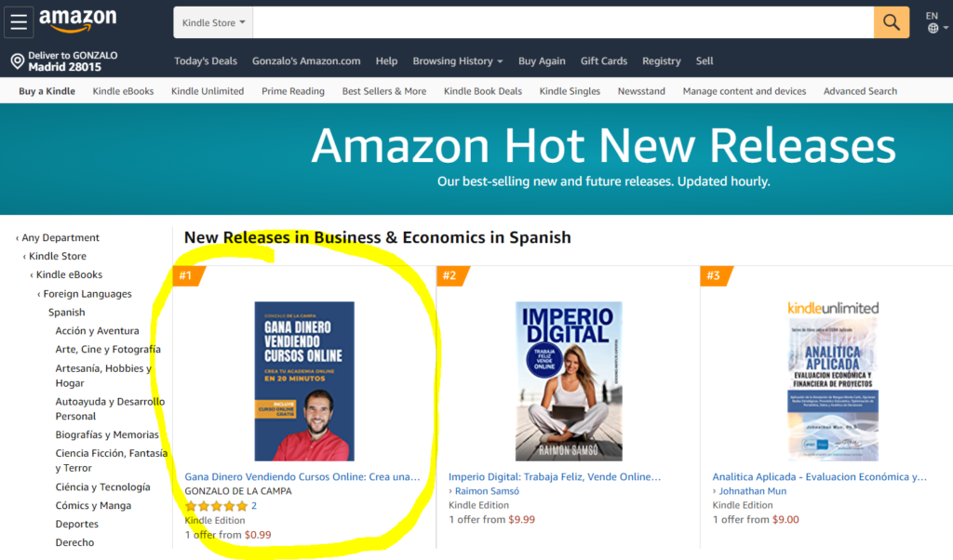Click the Amazon logo
Viewport: 953px width, 560px height.
pyautogui.click(x=77, y=20)
